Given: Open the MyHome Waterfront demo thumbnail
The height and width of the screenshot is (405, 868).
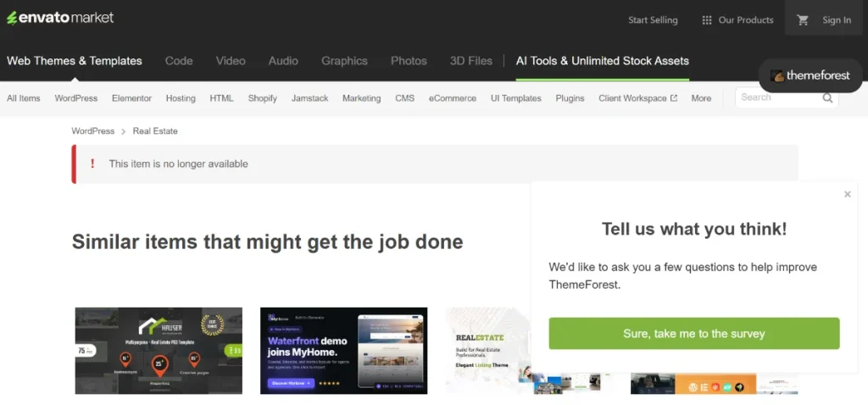Looking at the screenshot, I should pos(344,351).
